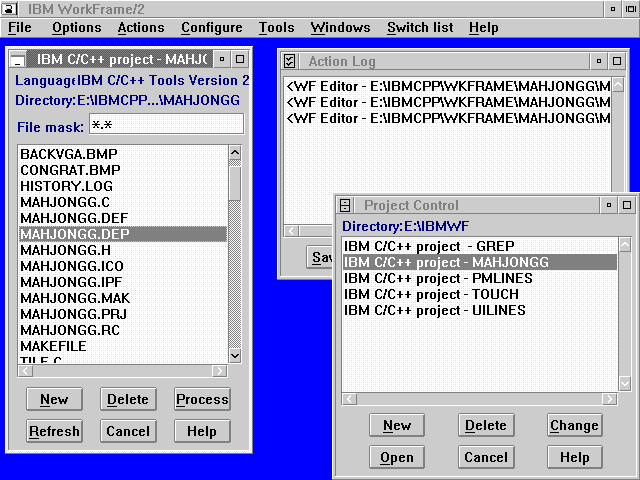This screenshot has height=480, width=640.
Task: Select MAKEFILE in the file list
Action: [123, 346]
